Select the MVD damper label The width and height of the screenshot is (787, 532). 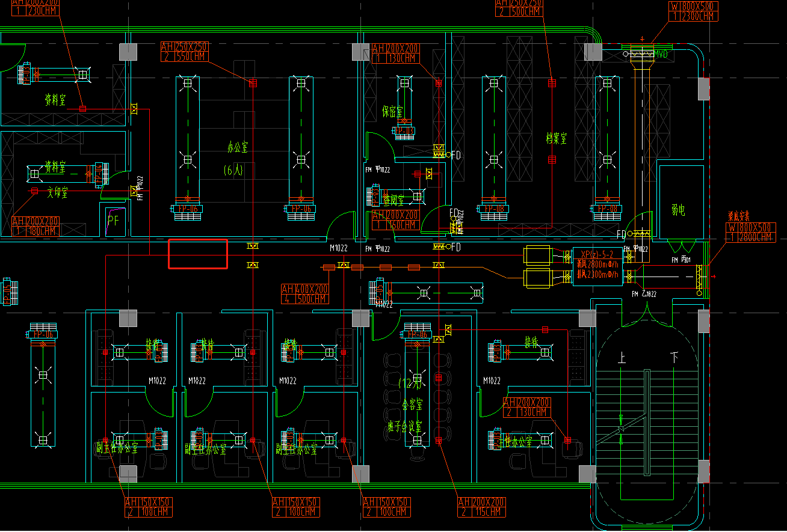point(661,55)
